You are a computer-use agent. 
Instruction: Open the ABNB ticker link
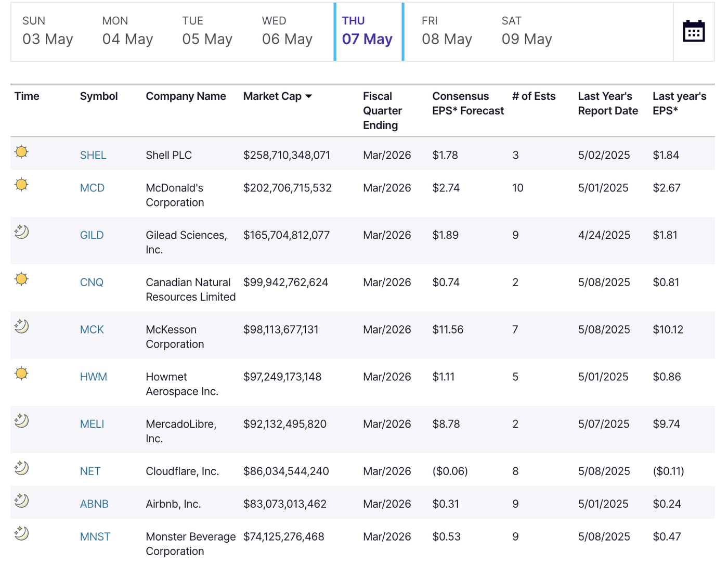[x=94, y=504]
